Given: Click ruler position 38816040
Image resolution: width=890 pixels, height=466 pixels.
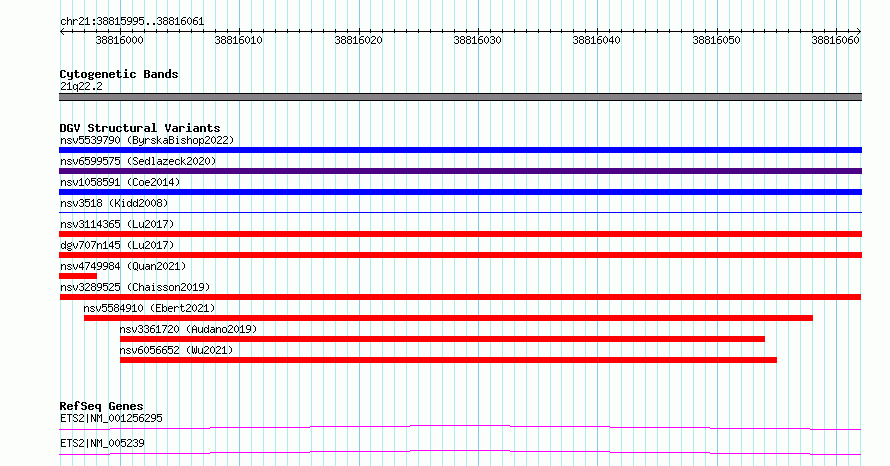Looking at the screenshot, I should click(597, 40).
